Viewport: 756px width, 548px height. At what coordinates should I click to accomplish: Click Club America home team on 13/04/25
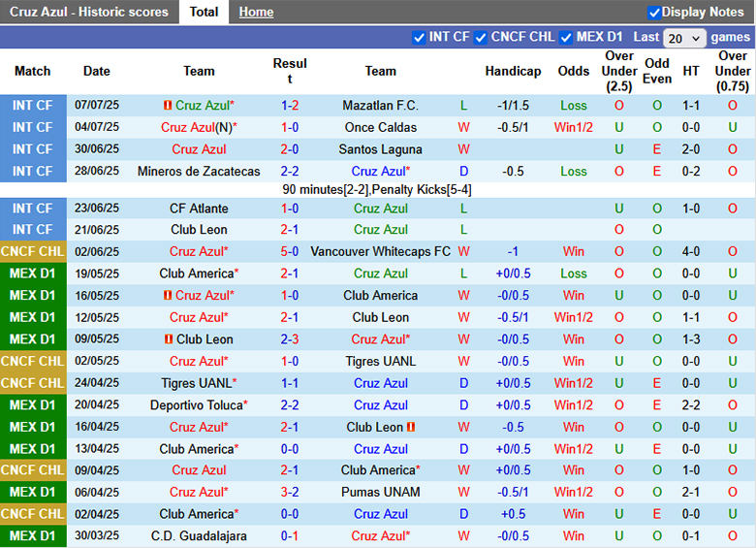tap(196, 449)
